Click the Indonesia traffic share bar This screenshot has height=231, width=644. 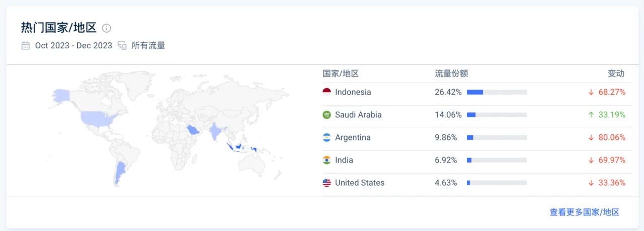(x=497, y=92)
